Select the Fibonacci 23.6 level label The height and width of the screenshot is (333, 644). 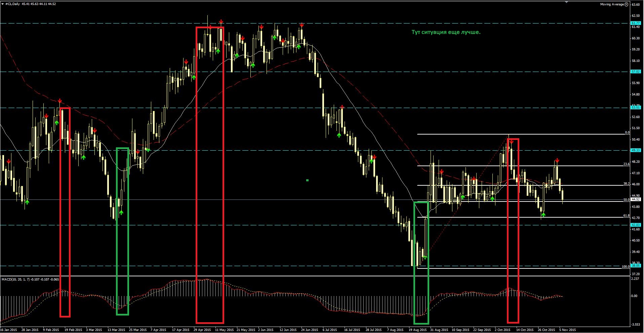coord(627,164)
